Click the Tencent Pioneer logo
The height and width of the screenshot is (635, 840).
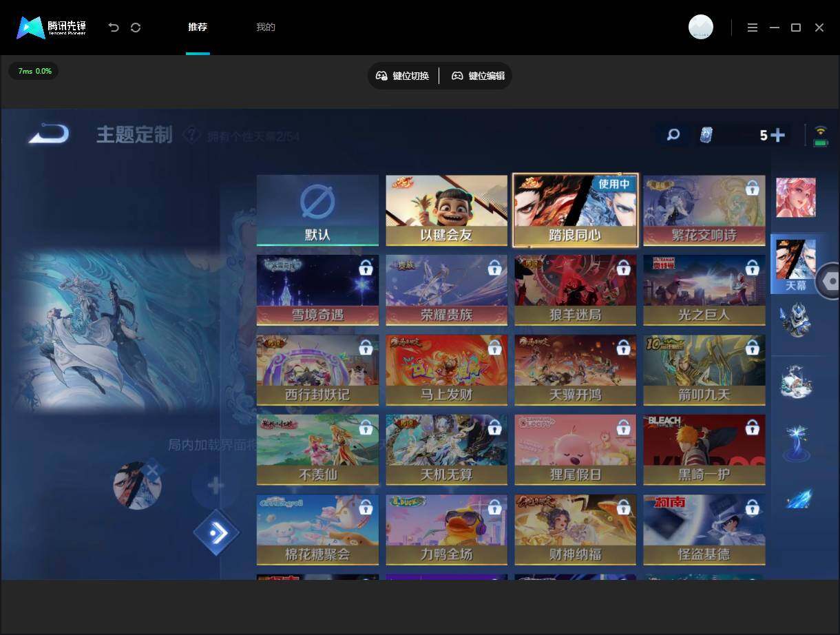click(x=52, y=28)
